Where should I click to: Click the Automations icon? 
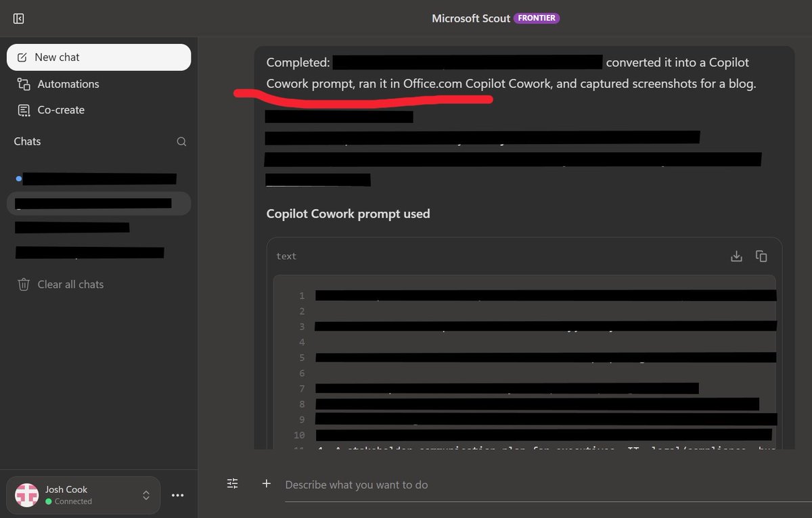[24, 84]
